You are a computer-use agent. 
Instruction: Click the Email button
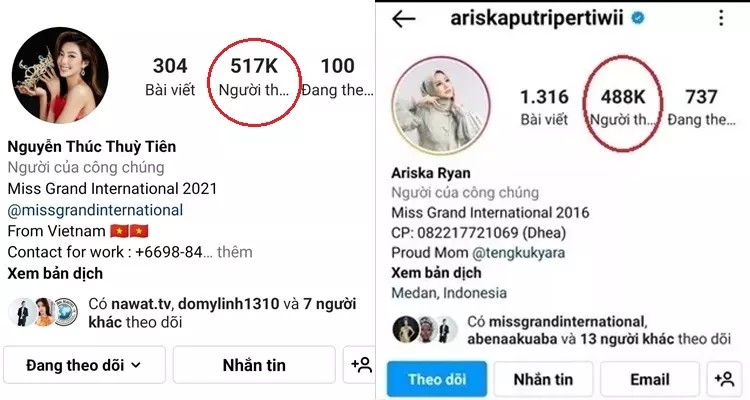650,379
